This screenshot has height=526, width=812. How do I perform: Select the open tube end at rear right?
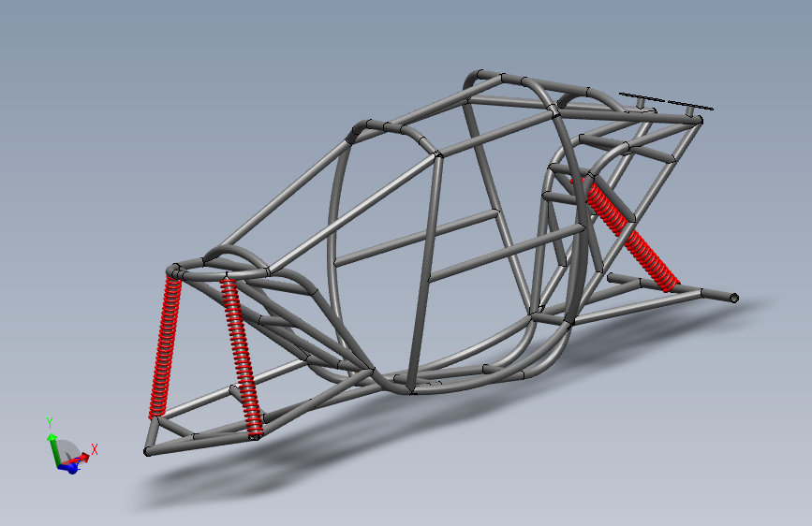point(734,298)
